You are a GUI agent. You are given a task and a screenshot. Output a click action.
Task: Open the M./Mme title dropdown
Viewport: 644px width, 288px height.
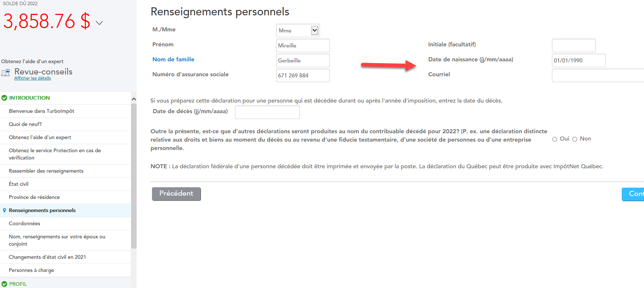[x=314, y=31]
